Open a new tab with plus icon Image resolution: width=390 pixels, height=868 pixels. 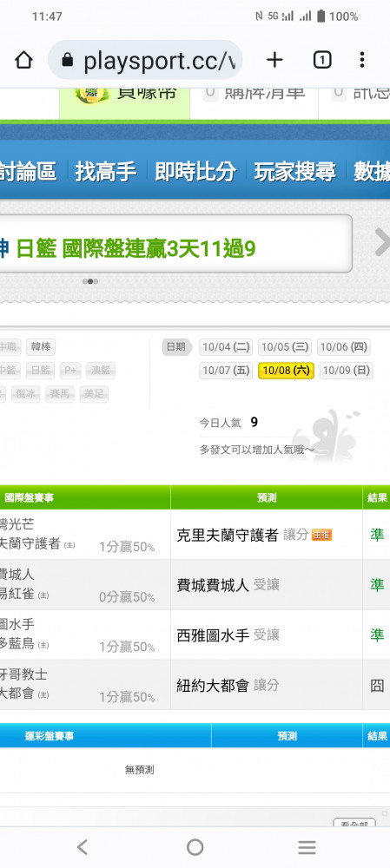(x=274, y=60)
